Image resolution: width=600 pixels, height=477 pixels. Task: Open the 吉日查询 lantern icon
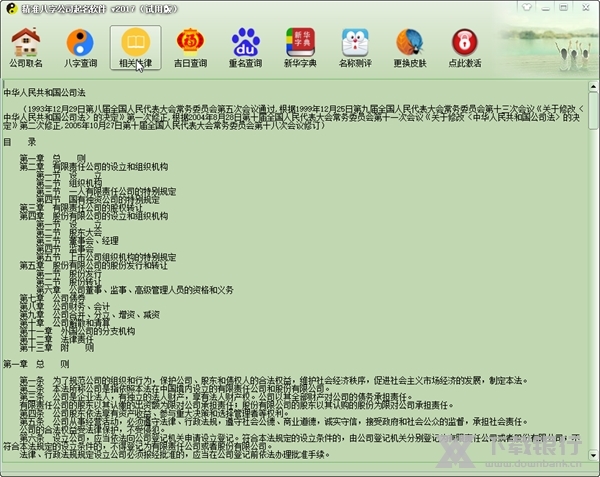191,47
